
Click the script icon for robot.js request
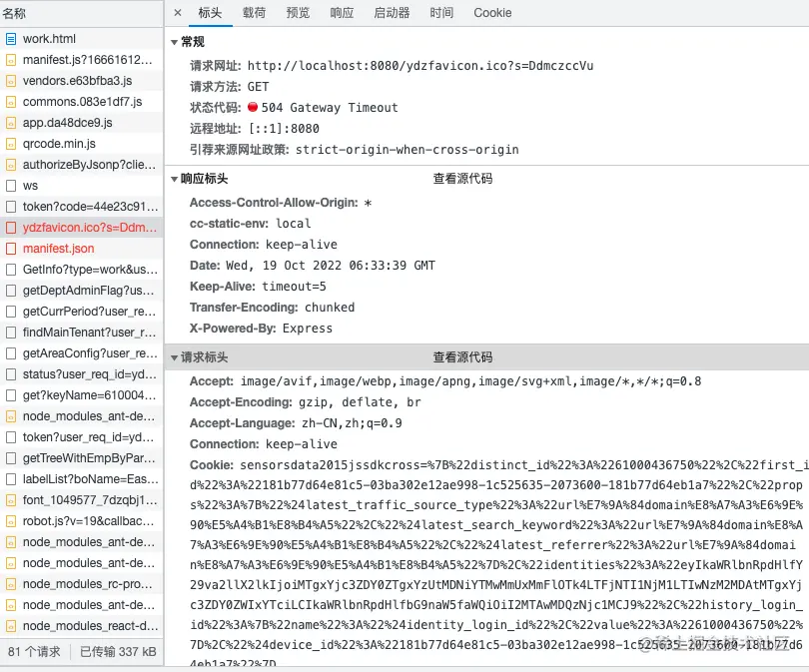click(11, 521)
